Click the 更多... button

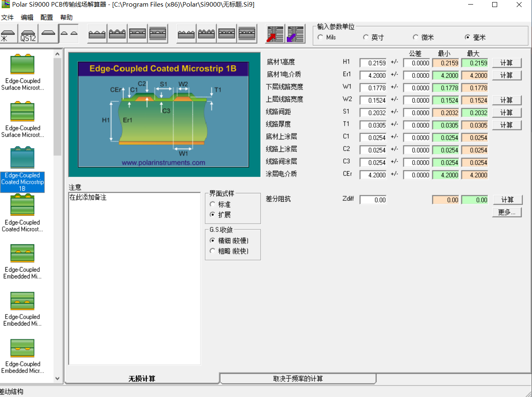[506, 212]
